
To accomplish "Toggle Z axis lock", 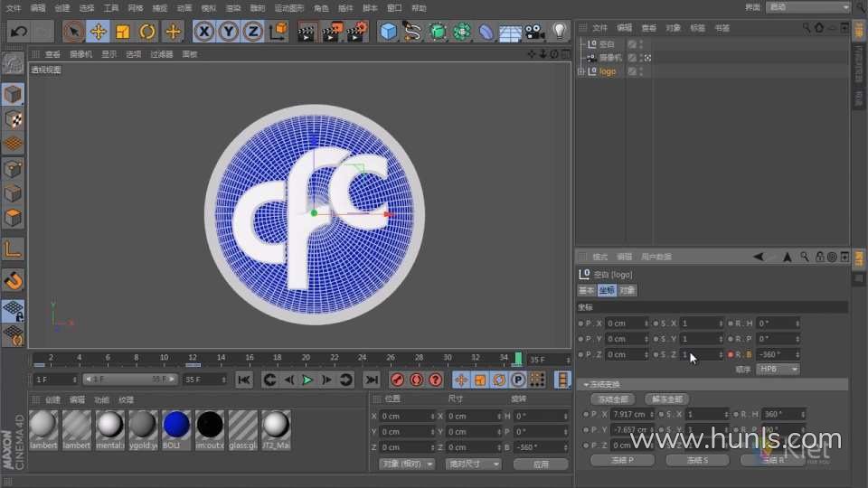I will [x=253, y=32].
